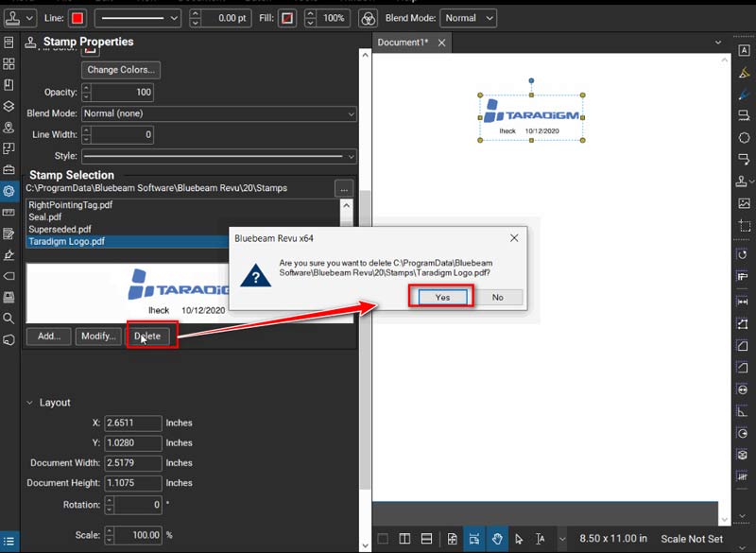This screenshot has height=553, width=756.
Task: Toggle horizontal split view icon
Action: (426, 539)
